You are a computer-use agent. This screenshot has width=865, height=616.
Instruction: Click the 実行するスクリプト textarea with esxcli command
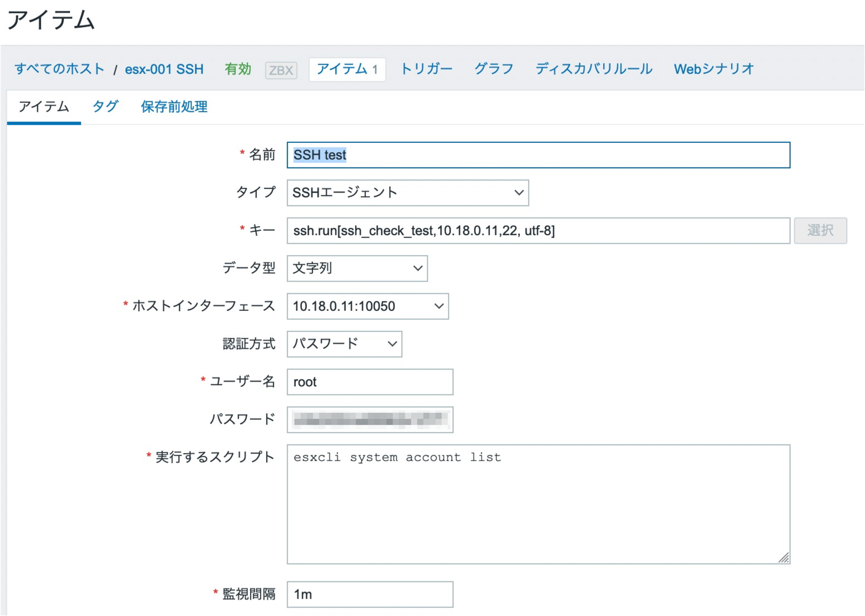(x=538, y=504)
